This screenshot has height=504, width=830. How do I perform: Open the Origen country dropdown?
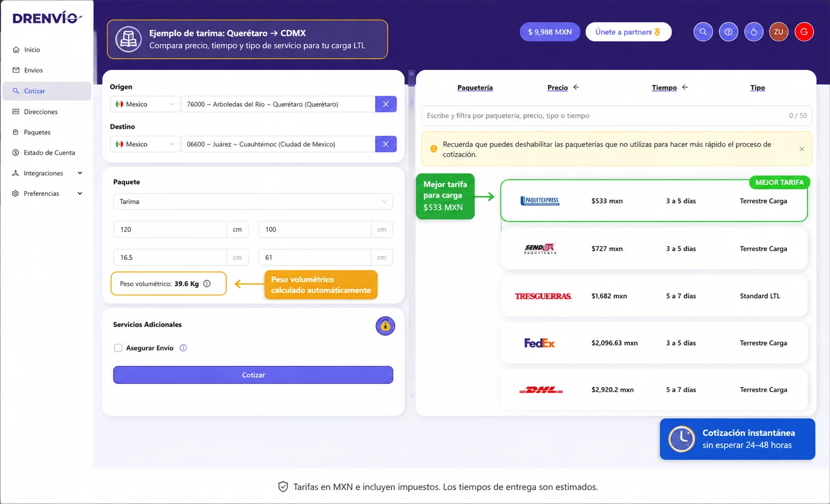tap(145, 104)
